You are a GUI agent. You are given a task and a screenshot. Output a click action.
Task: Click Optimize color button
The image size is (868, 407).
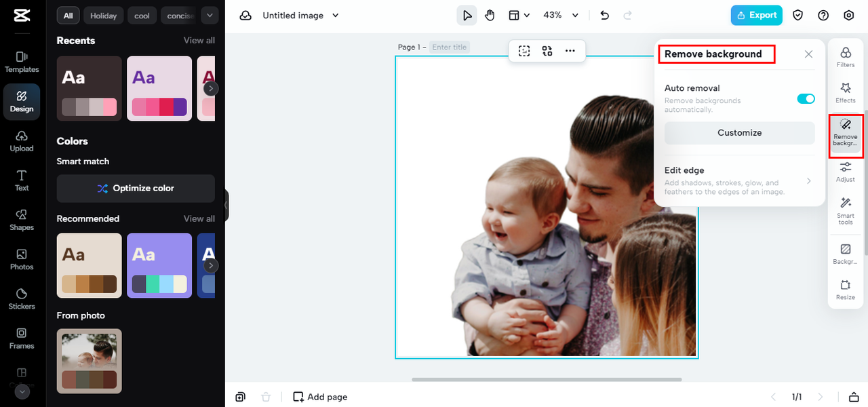tap(136, 189)
